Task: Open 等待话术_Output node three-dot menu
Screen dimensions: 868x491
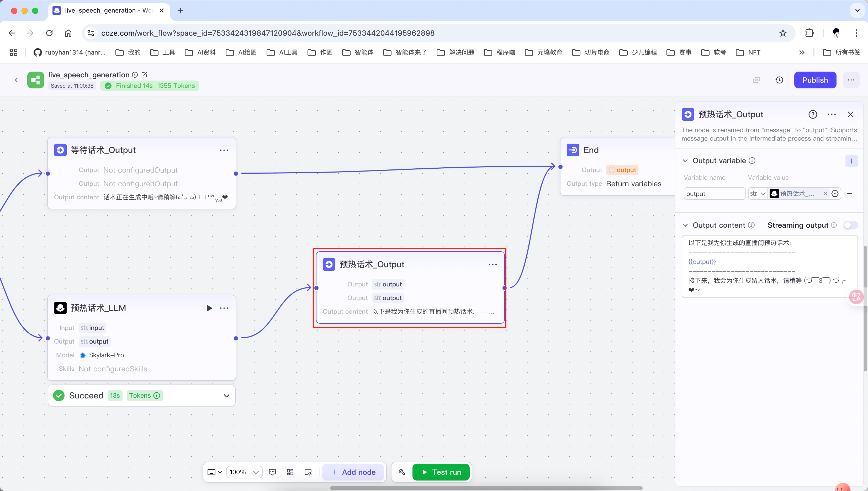Action: pyautogui.click(x=224, y=150)
